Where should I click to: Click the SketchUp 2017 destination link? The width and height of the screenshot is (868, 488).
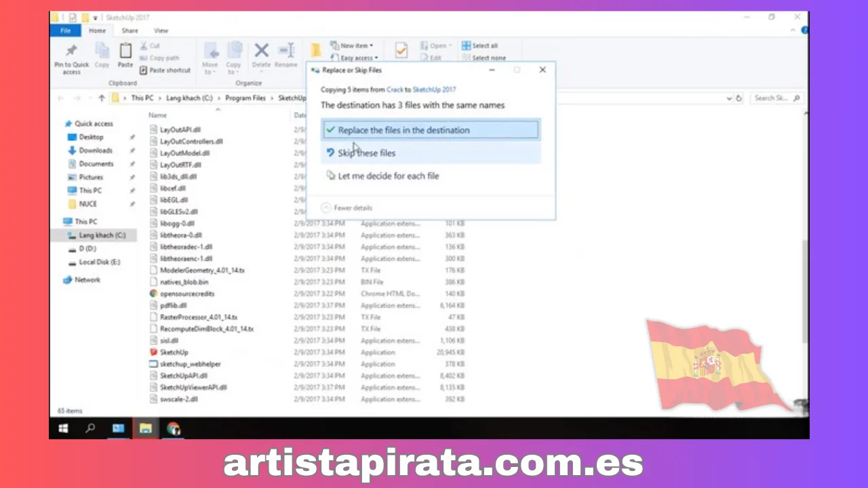pyautogui.click(x=434, y=89)
